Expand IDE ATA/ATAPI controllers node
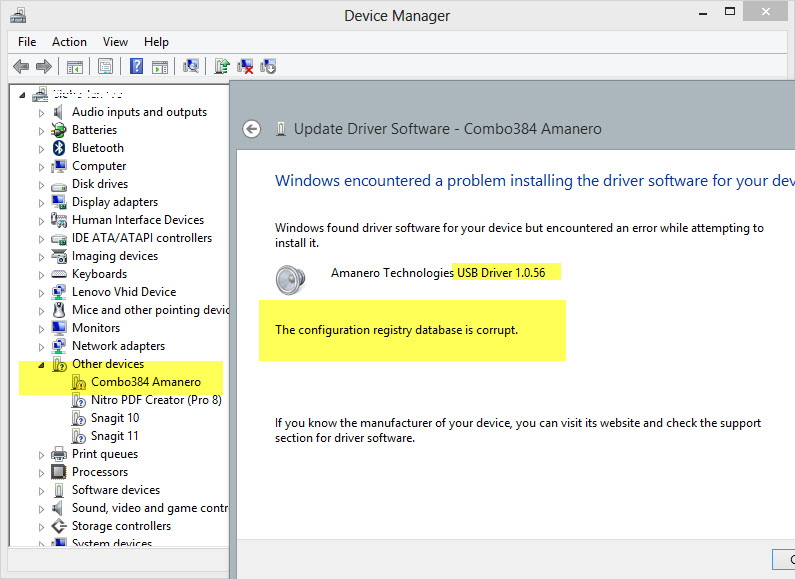 click(42, 239)
